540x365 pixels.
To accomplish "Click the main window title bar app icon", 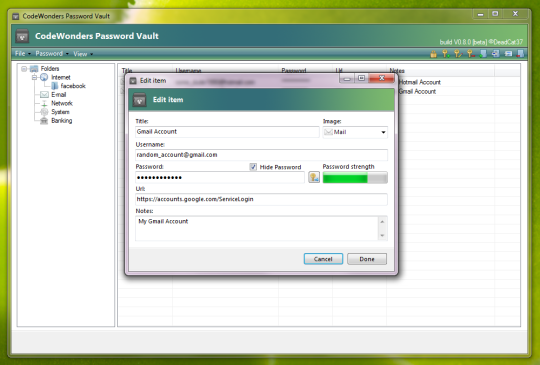I will [x=15, y=16].
